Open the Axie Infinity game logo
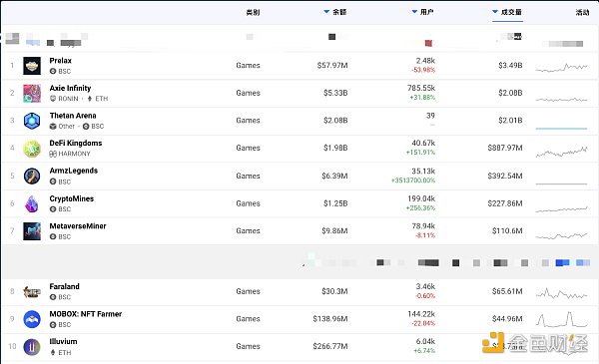Screen dimensions: 599x364 tap(32, 94)
